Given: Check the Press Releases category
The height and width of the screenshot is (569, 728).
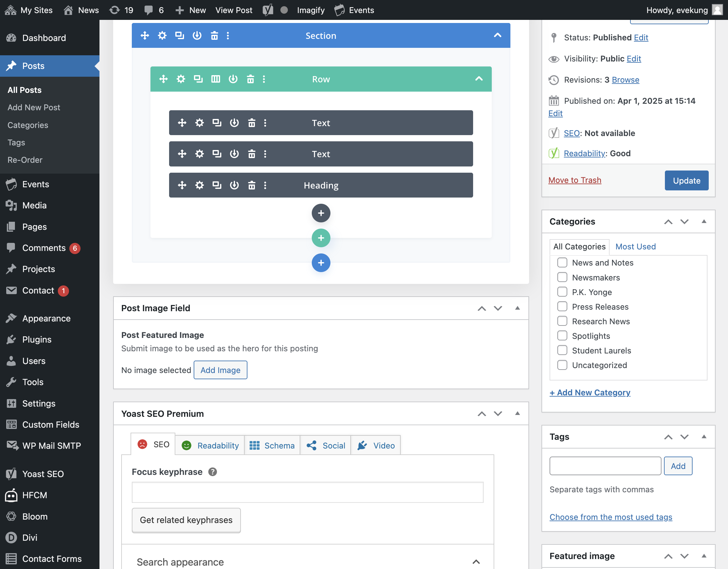Looking at the screenshot, I should click(562, 307).
